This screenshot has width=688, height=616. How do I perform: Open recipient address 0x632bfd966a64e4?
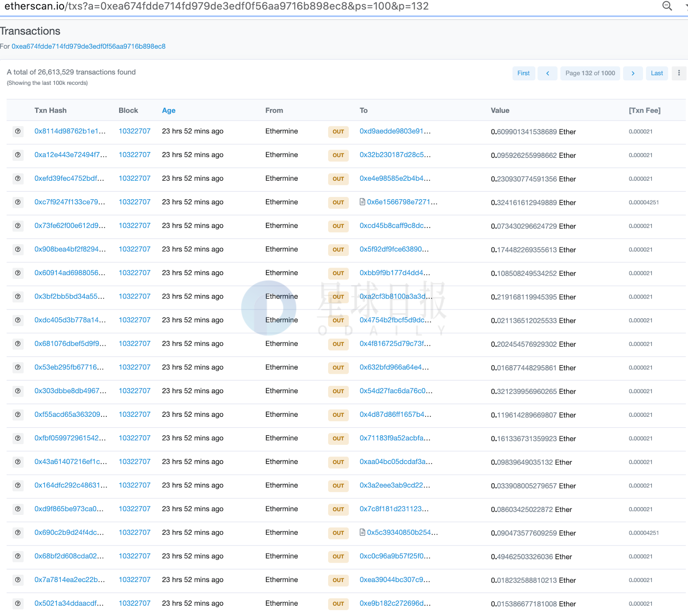394,367
